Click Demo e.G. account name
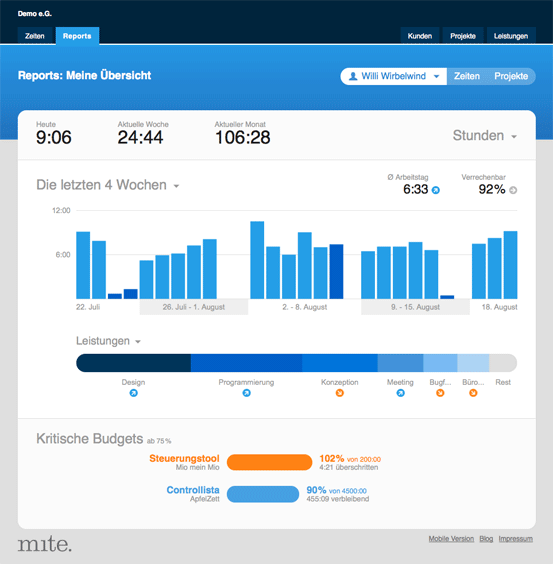553x564 pixels. (35, 14)
